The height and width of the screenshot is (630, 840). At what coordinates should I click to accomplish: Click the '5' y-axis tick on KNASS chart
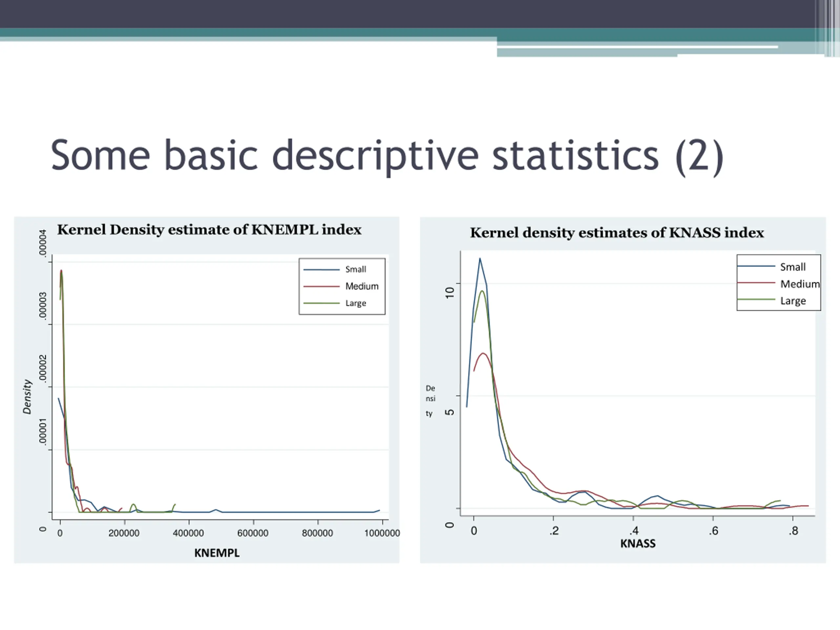point(449,412)
